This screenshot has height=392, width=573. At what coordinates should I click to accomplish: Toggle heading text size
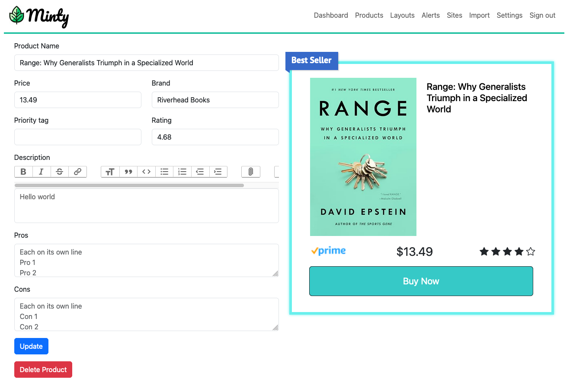110,172
